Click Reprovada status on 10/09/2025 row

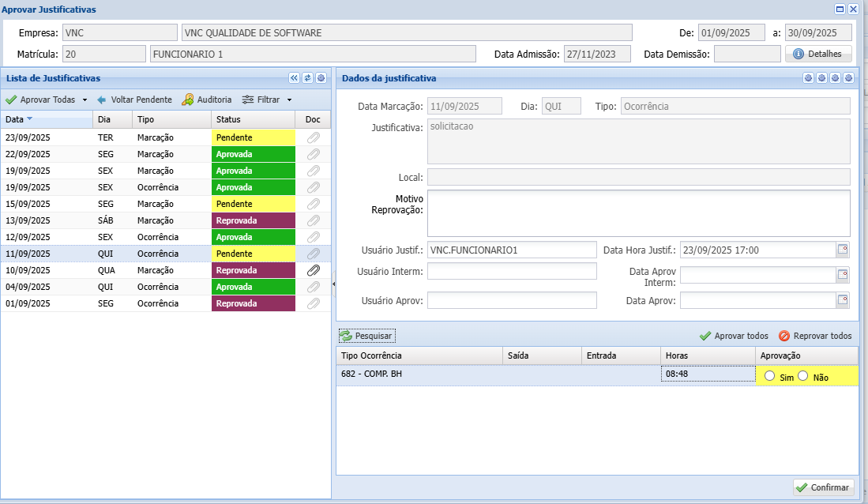click(x=253, y=270)
